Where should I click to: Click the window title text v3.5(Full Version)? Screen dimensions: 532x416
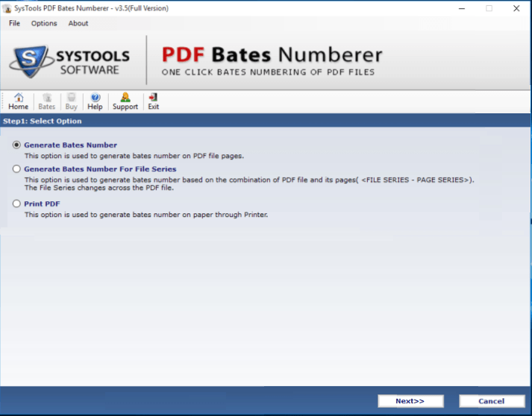142,8
